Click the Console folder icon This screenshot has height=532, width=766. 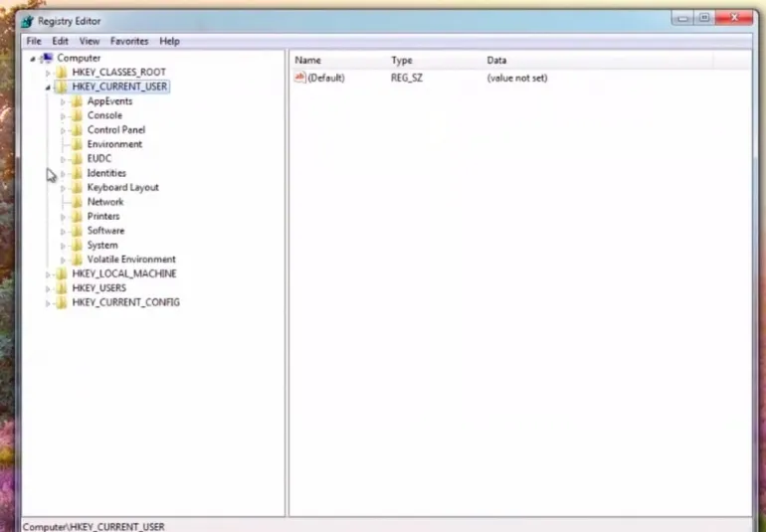pyautogui.click(x=77, y=115)
